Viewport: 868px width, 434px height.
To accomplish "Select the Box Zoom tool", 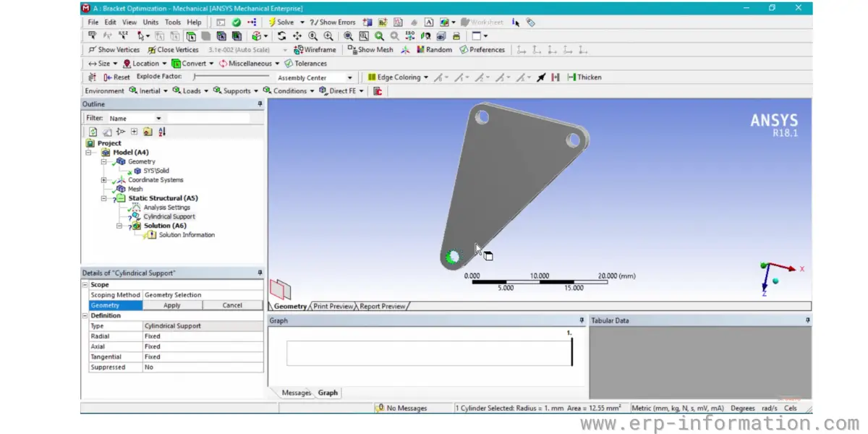I will 328,35.
